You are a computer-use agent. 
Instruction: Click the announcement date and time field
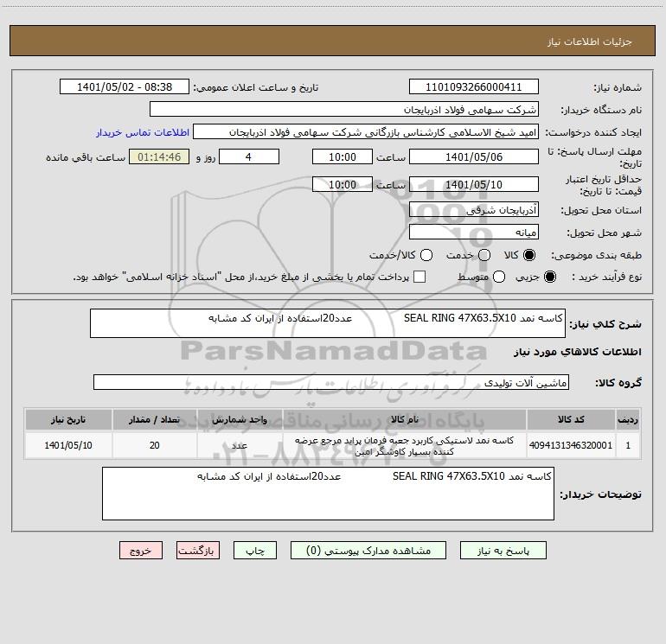(125, 87)
